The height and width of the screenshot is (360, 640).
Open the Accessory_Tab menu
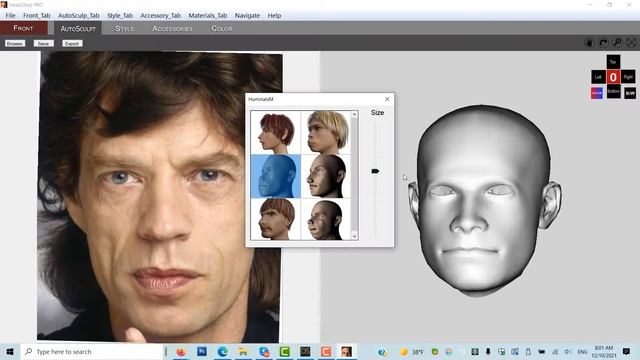click(160, 16)
